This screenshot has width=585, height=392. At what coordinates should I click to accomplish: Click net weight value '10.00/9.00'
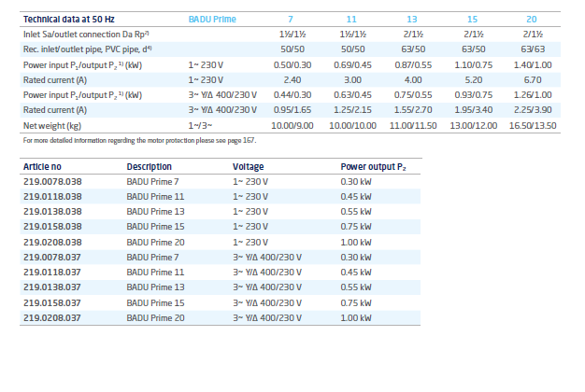coord(292,126)
